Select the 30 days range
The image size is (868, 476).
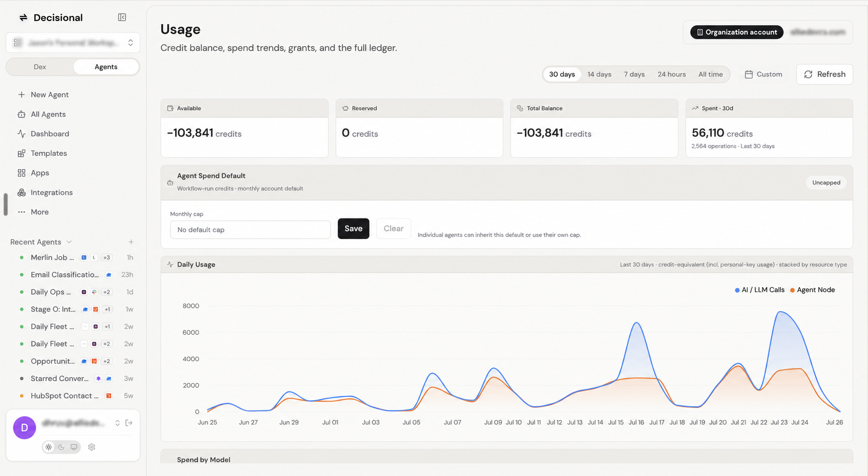click(562, 74)
